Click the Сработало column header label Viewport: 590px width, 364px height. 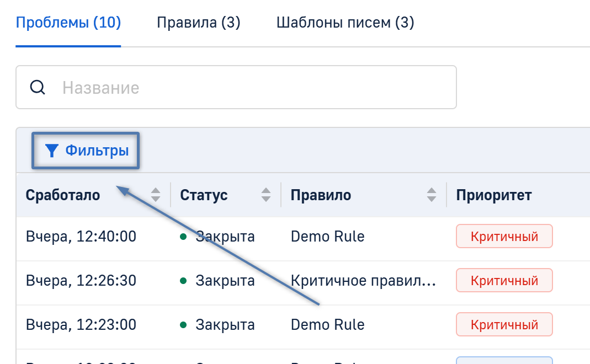[63, 195]
